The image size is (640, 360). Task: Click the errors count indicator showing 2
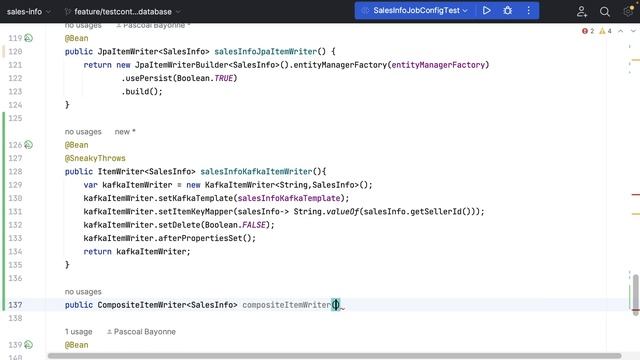pyautogui.click(x=588, y=31)
